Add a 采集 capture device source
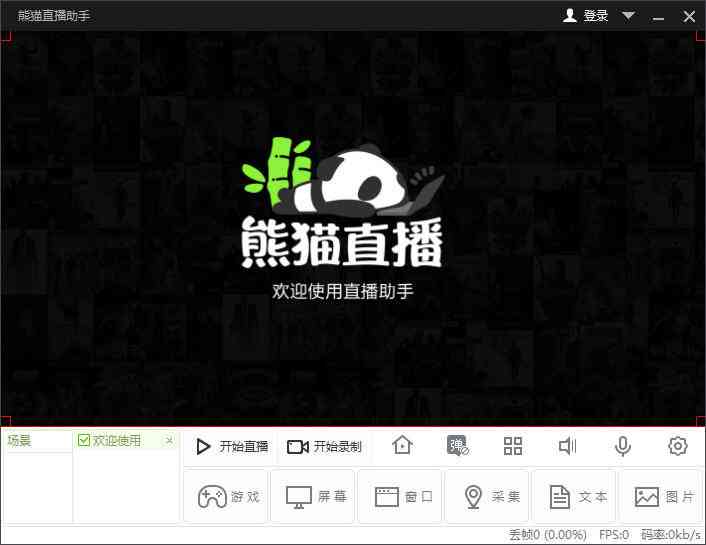Image resolution: width=706 pixels, height=545 pixels. coord(488,496)
